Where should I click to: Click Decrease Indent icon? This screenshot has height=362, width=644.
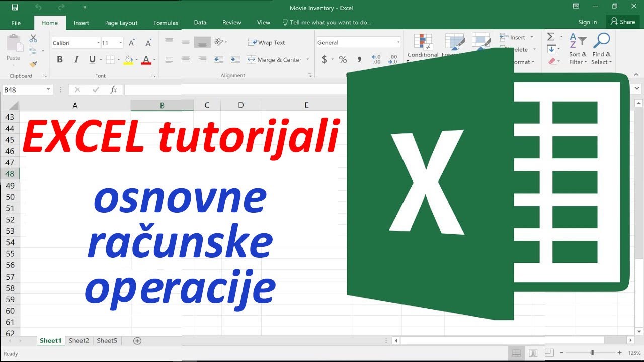[x=219, y=59]
